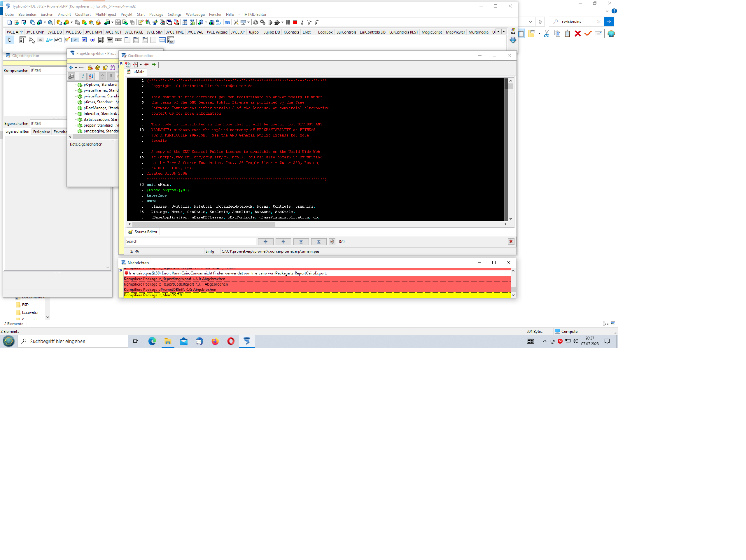This screenshot has height=560, width=746.
Task: Open dropdown arrow next to Add in Projektinspektor
Action: coord(76,68)
